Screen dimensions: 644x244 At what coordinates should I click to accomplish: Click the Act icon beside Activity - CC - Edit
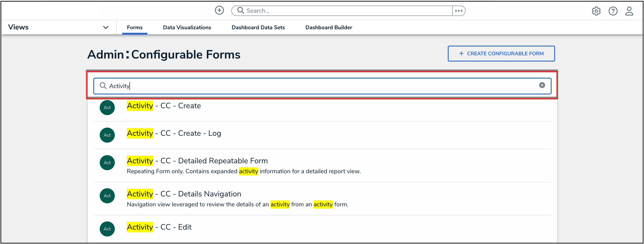pos(107,229)
